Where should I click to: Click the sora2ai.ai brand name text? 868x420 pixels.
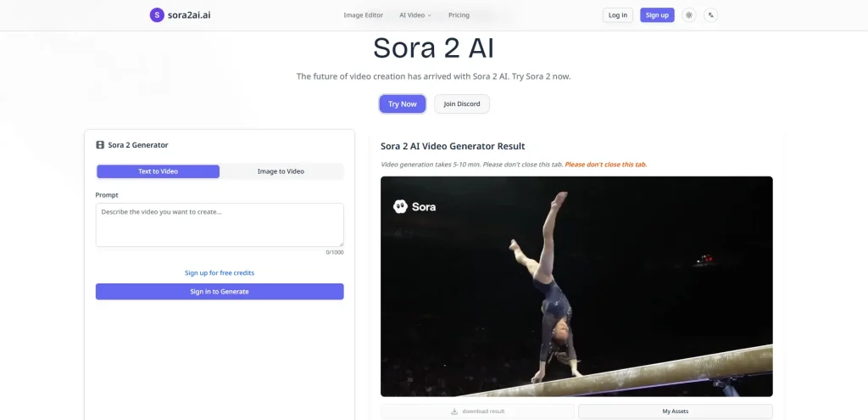(x=189, y=15)
